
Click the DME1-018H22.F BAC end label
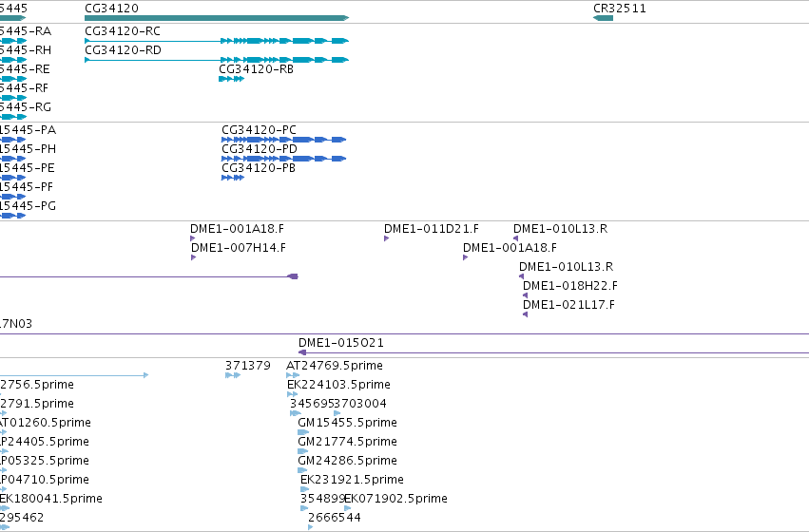(x=570, y=286)
